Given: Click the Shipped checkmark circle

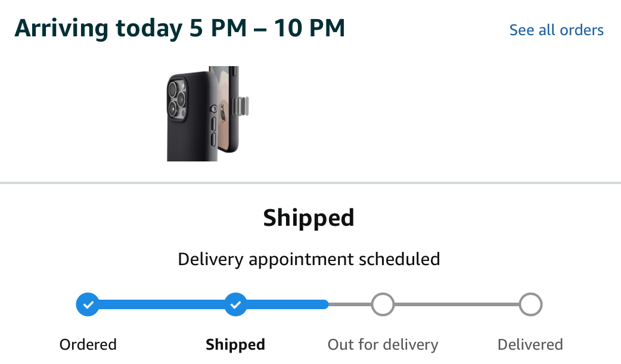Looking at the screenshot, I should [x=235, y=304].
